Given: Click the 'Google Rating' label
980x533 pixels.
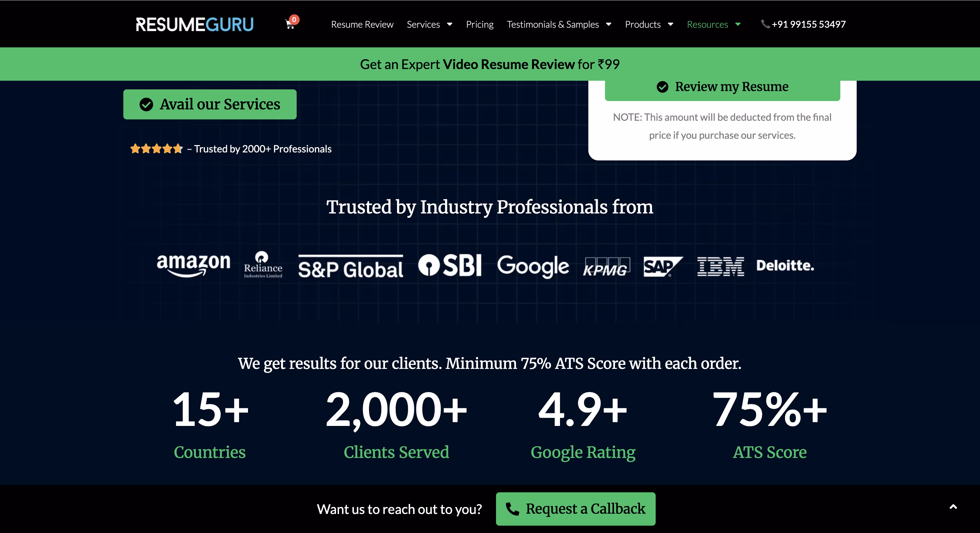Looking at the screenshot, I should 583,453.
